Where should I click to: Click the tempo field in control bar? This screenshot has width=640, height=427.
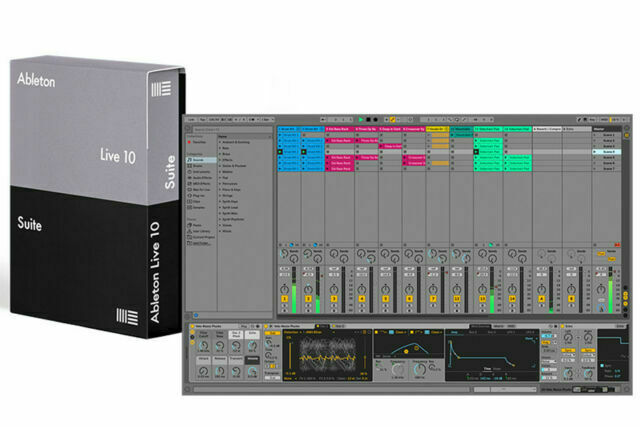[x=214, y=120]
